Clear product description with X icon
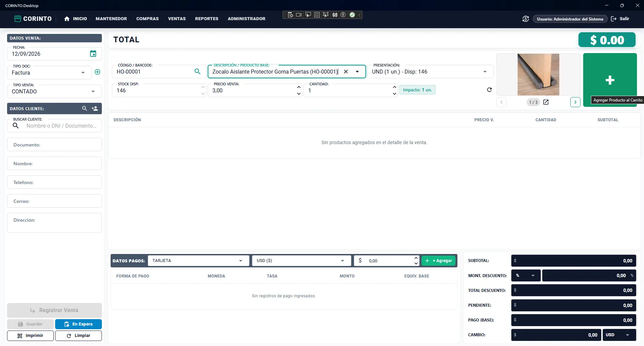 [x=346, y=72]
